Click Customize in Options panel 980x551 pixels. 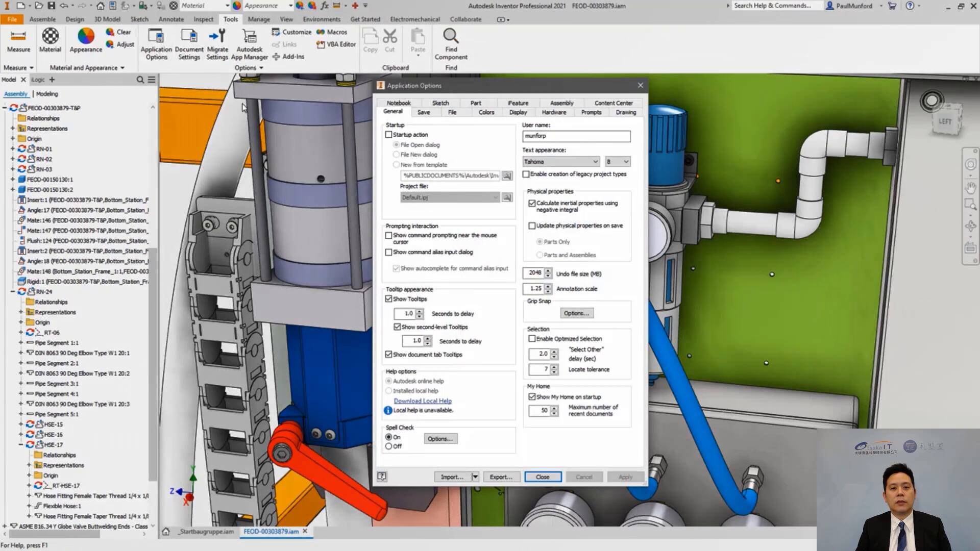tap(291, 32)
